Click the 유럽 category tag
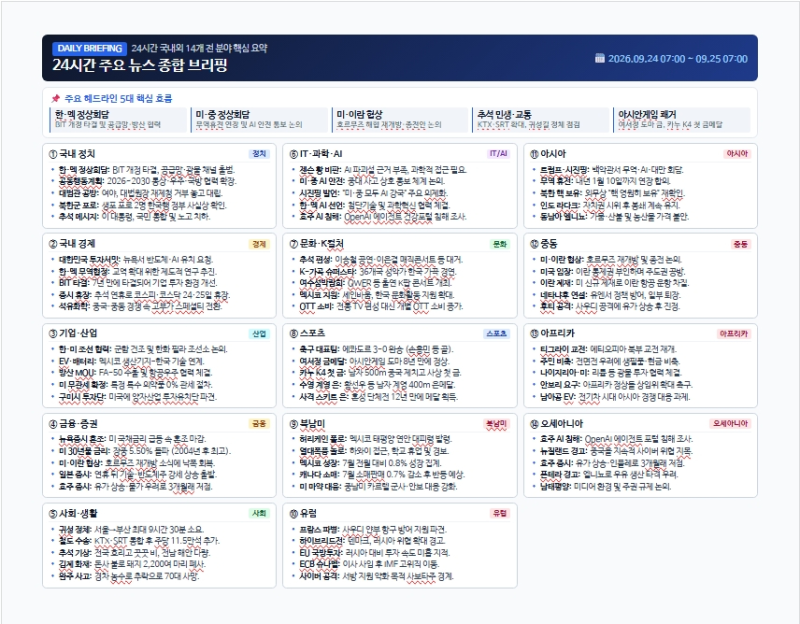Screen dimensions: 800x624 click(x=500, y=513)
